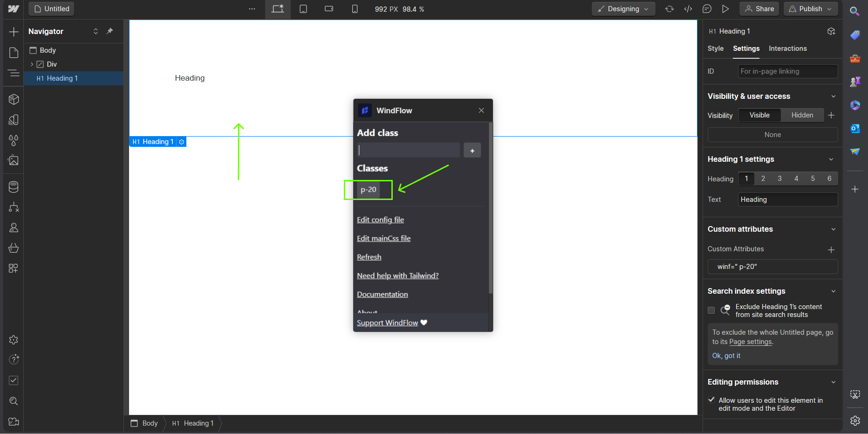Uncheck Allow users to edit this element

[711, 400]
